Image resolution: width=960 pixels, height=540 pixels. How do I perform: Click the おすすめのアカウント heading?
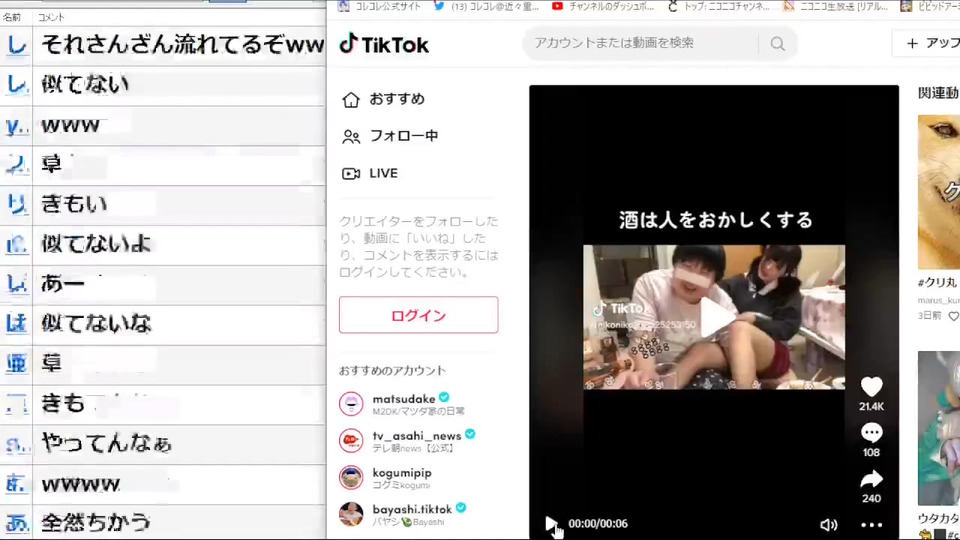(x=392, y=370)
